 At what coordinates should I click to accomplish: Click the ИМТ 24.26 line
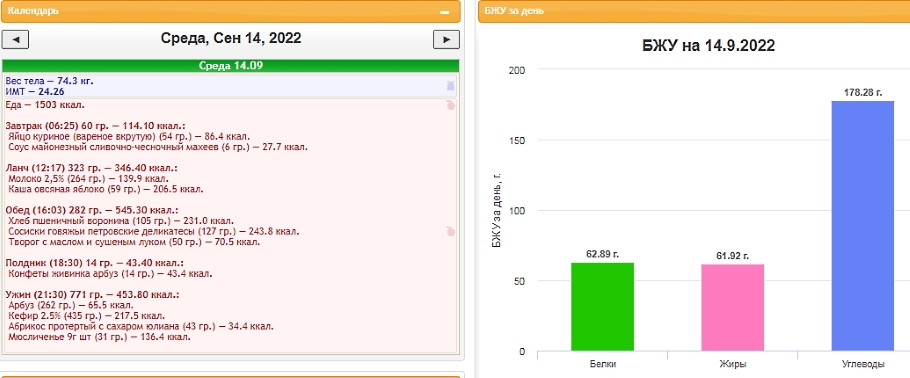click(35, 91)
